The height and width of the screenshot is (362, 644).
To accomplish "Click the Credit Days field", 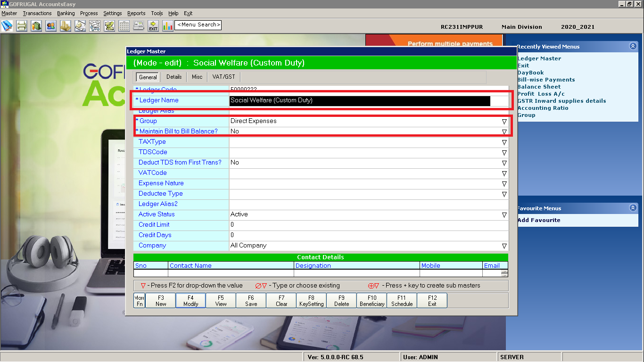I will (369, 235).
